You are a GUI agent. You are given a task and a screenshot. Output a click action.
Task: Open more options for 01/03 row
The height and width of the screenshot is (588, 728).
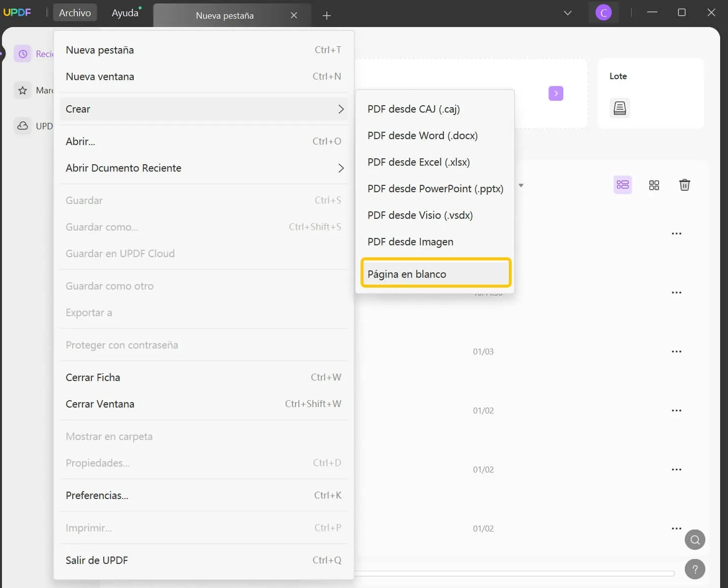(x=676, y=352)
